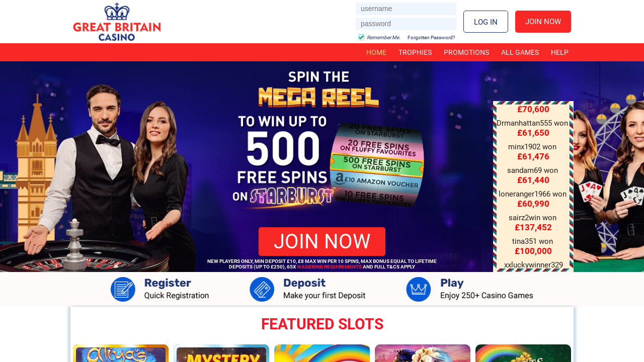Open the ALL GAMES menu
644x362 pixels.
pyautogui.click(x=520, y=52)
